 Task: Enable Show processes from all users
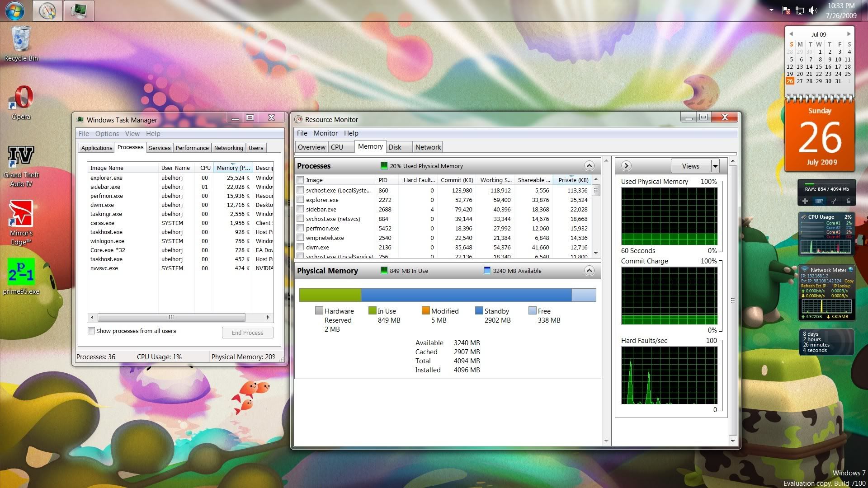(91, 331)
